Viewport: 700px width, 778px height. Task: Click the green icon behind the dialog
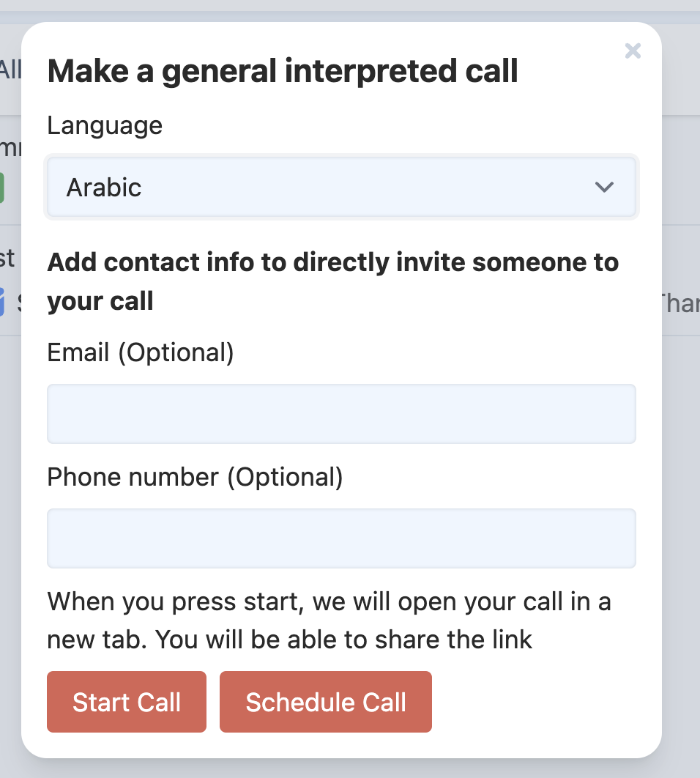[2, 188]
